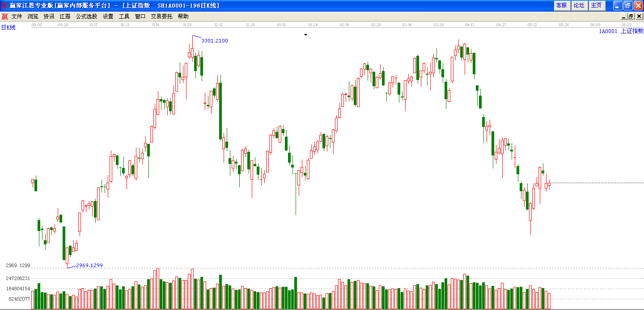Minimize the main application window

(x=618, y=5)
